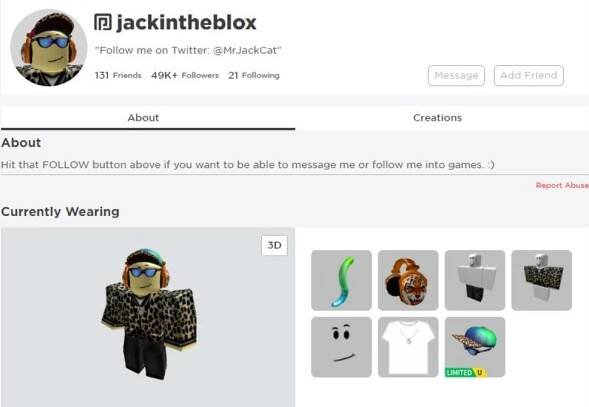This screenshot has height=407, width=589.
Task: Select the black pants clothing item
Action: (x=475, y=280)
